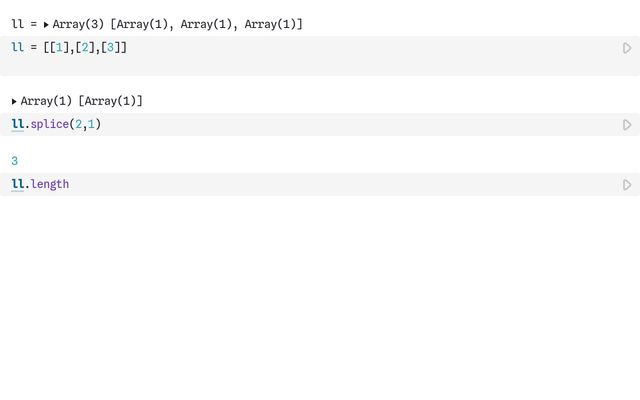The height and width of the screenshot is (400, 640).
Task: Expand the Array(3) output triangle
Action: tap(46, 25)
